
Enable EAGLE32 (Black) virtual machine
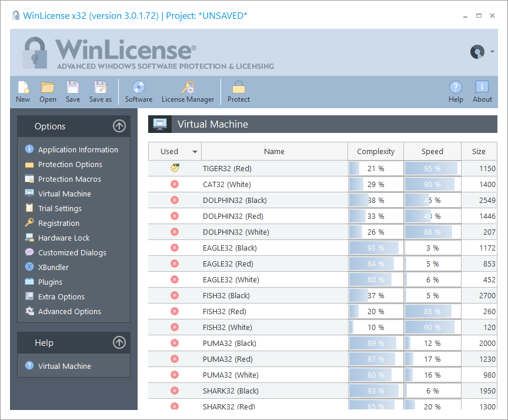pyautogui.click(x=175, y=248)
